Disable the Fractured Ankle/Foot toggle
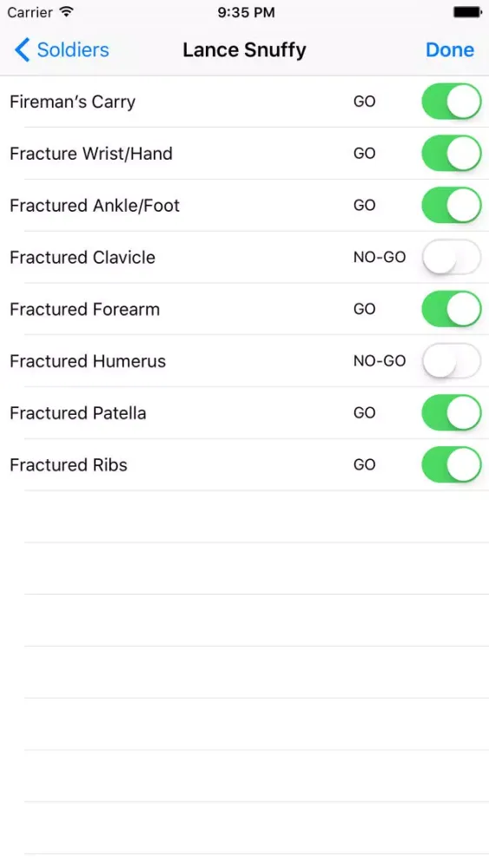489x868 pixels. tap(452, 206)
